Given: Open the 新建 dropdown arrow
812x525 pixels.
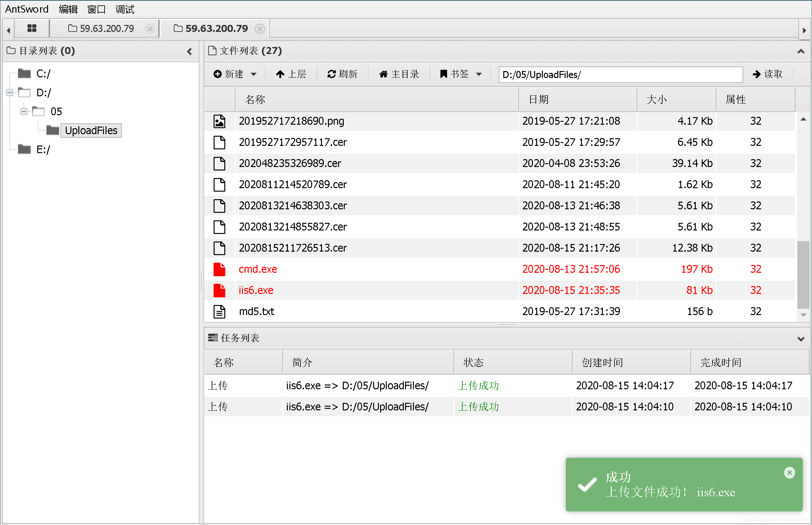Looking at the screenshot, I should coord(253,74).
